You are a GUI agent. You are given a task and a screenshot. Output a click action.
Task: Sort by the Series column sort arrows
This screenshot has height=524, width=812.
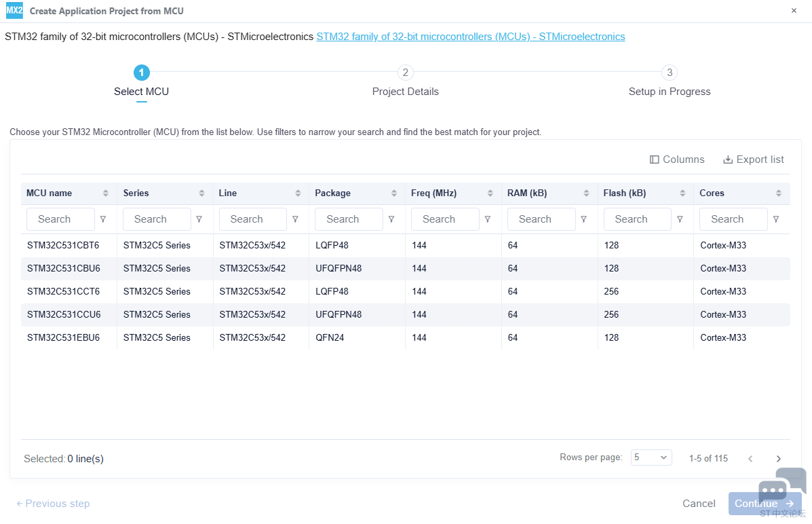tap(201, 193)
